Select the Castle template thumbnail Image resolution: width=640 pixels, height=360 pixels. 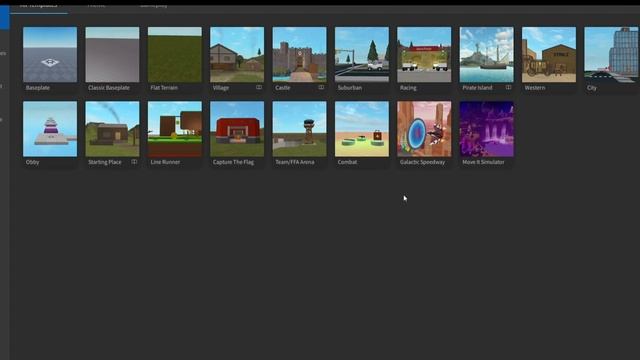click(x=300, y=55)
